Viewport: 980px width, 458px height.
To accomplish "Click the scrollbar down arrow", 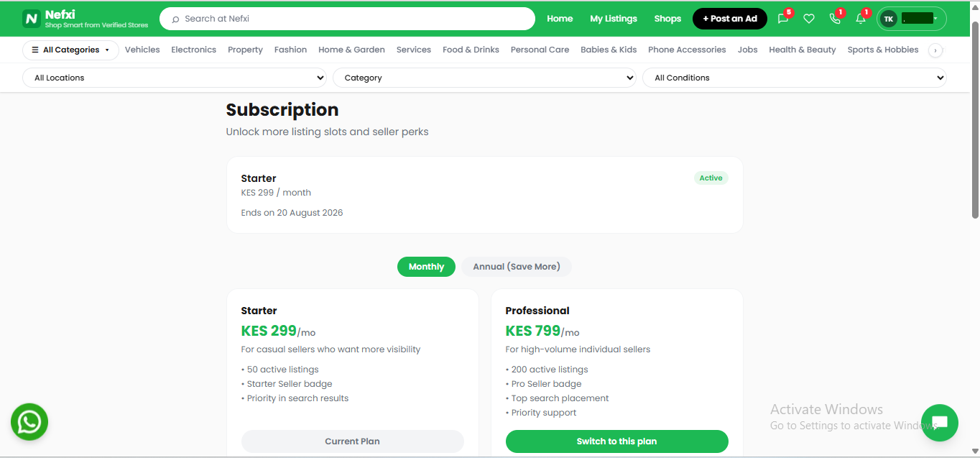I will click(974, 451).
